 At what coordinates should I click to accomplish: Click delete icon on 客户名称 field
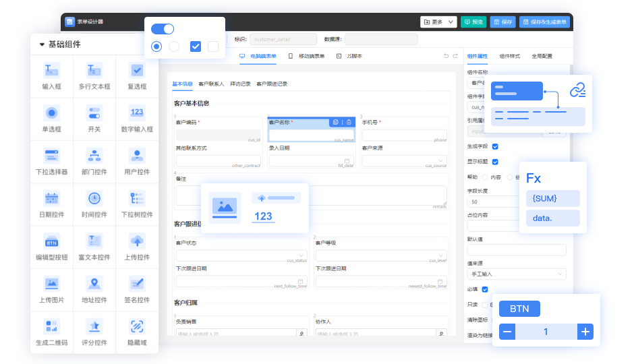(349, 122)
